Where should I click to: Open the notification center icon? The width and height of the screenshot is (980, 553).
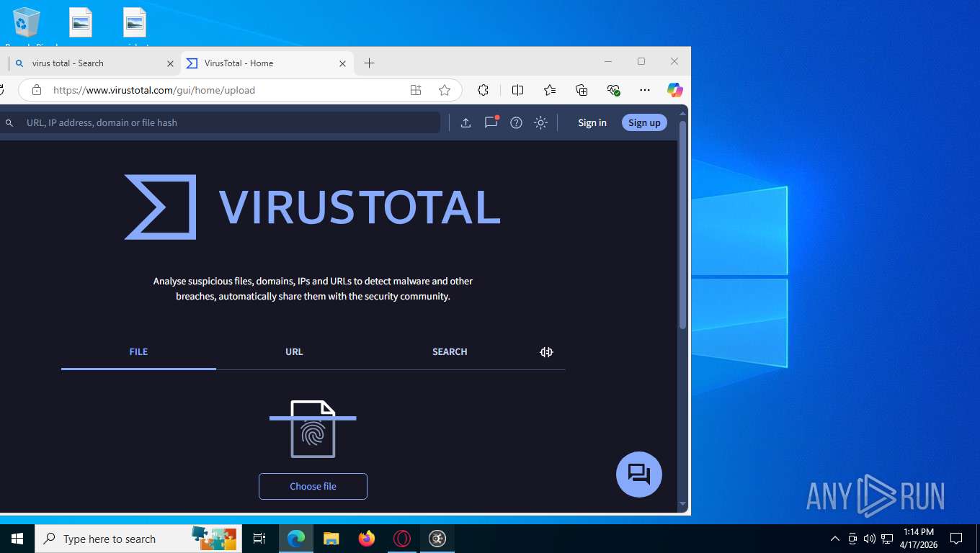[x=956, y=539]
